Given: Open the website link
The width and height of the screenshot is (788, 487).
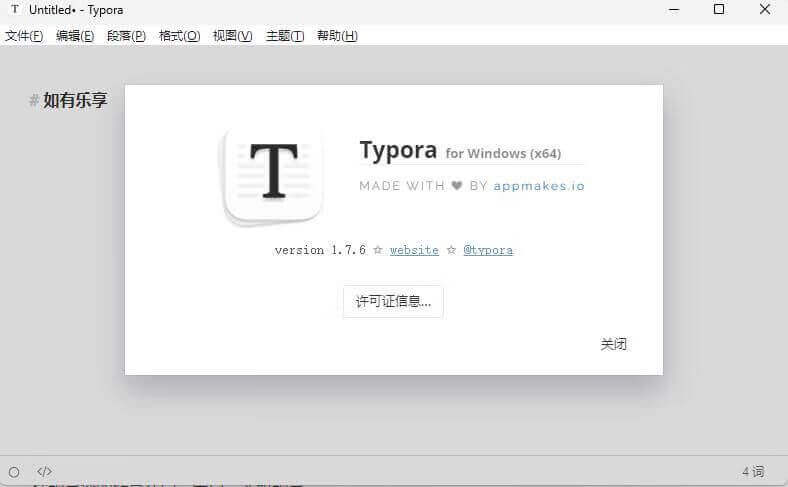Looking at the screenshot, I should [414, 250].
